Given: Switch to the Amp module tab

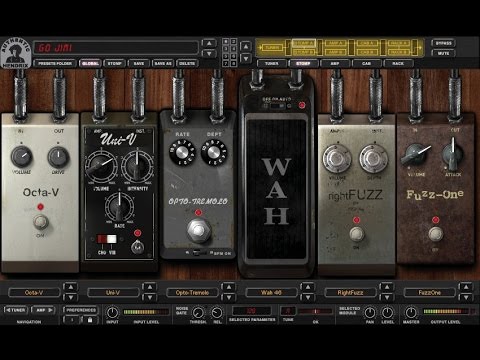Looking at the screenshot, I should 335,63.
